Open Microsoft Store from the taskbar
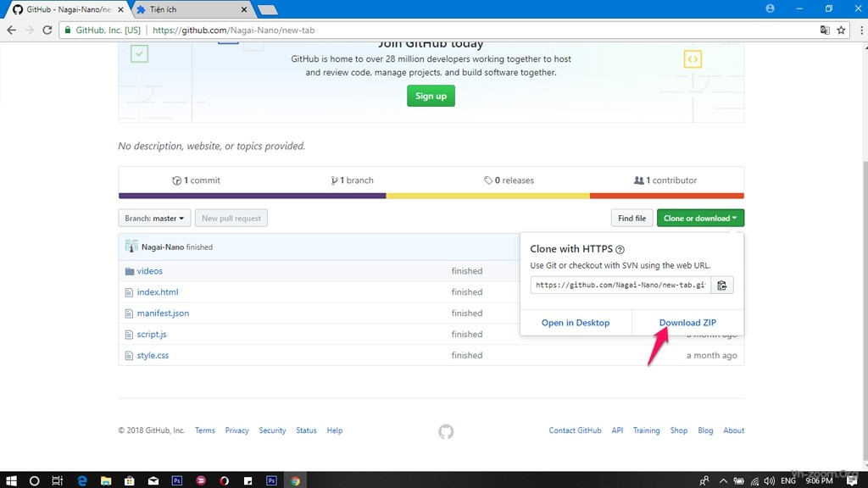Screen dimensions: 868x488 coord(130,480)
